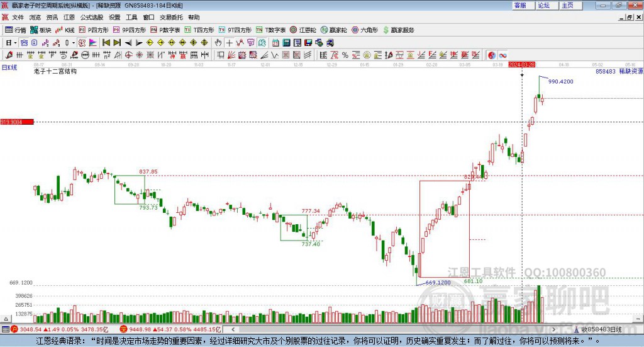Open the 江恩 menu

click(x=69, y=17)
